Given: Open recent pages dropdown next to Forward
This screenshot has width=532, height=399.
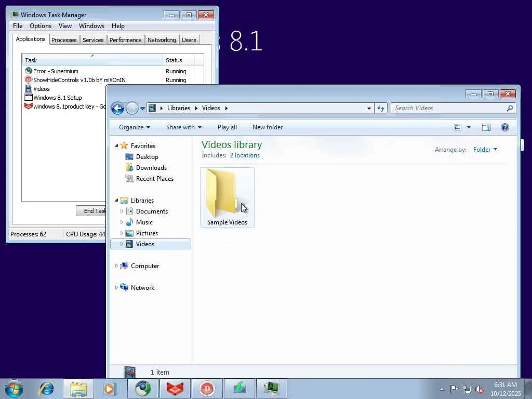Looking at the screenshot, I should (x=142, y=108).
